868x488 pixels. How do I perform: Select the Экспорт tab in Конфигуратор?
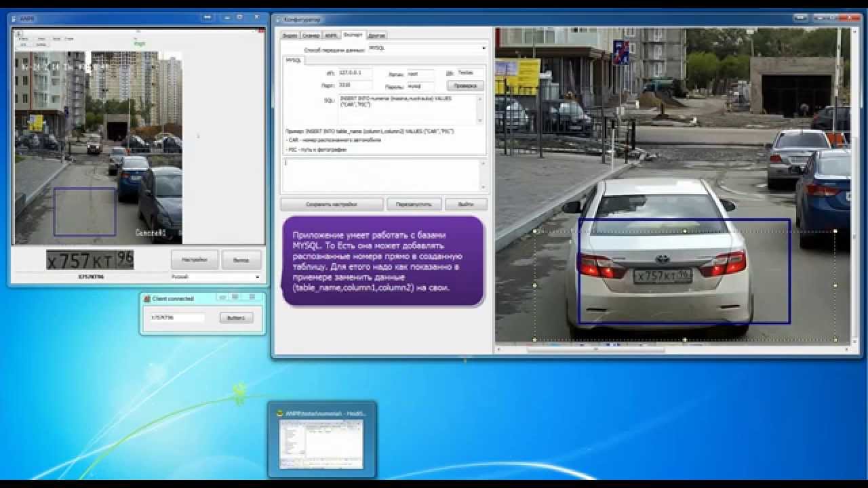(353, 35)
